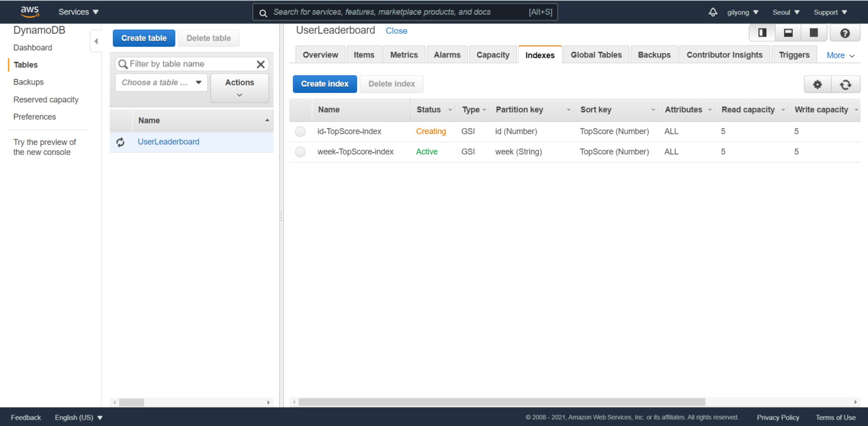Open the Support dropdown menu
This screenshot has width=868, height=426.
pos(830,12)
